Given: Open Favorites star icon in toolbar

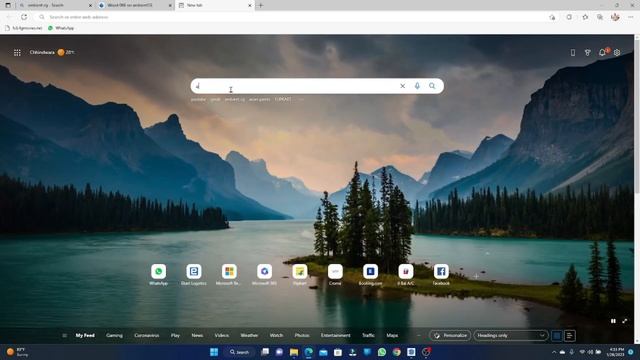Looking at the screenshot, I should click(585, 17).
